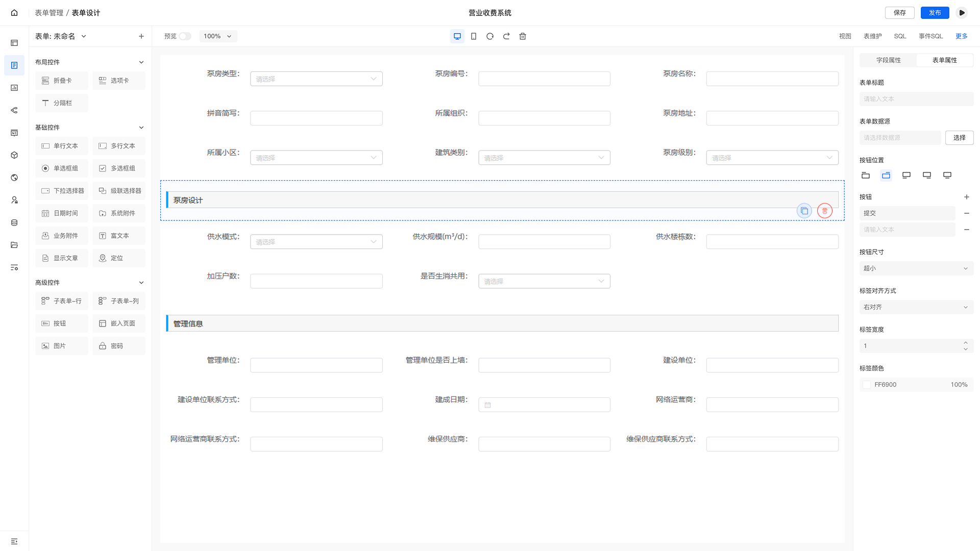Click 更多 link in toolbar

(x=962, y=36)
